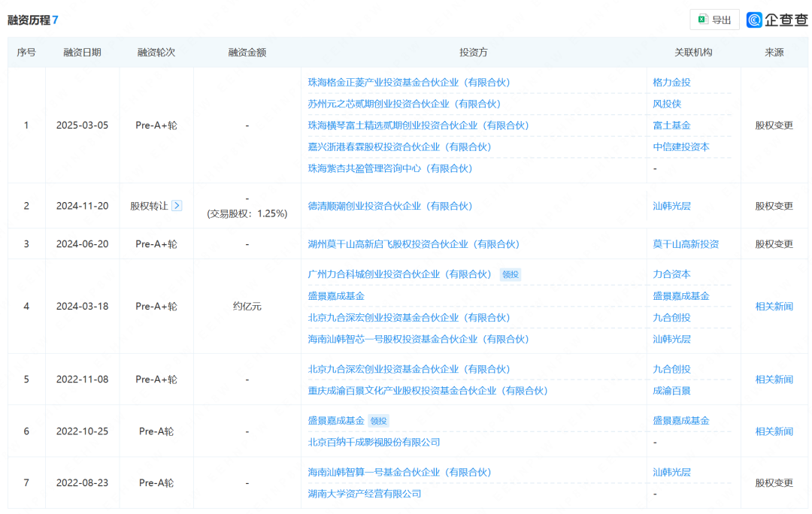Click the 领投 tag beside 广州力合科城
Viewport: 812px width, 514px height.
coord(510,274)
